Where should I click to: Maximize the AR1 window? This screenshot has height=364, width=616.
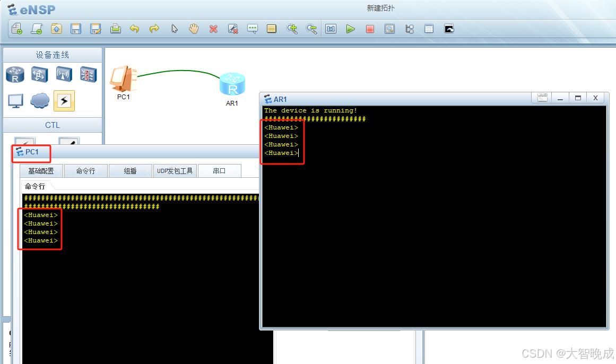click(x=578, y=98)
